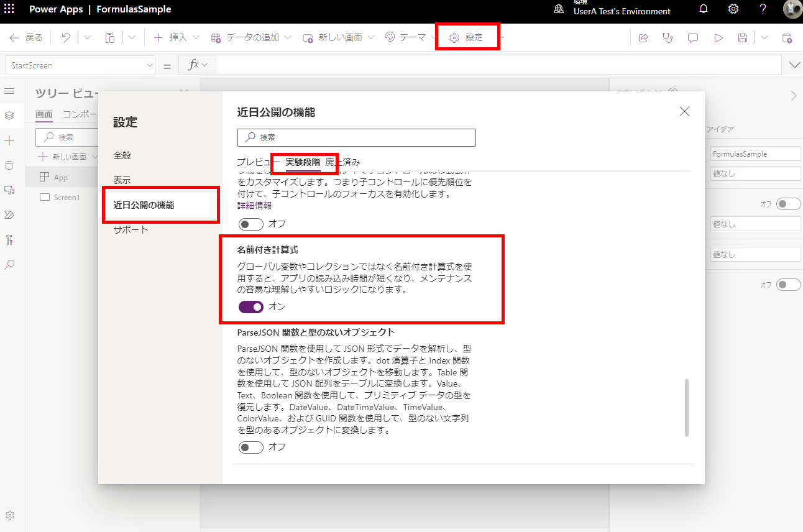The height and width of the screenshot is (532, 803).
Task: Click the 検索 search box in dialog
Action: coord(356,137)
